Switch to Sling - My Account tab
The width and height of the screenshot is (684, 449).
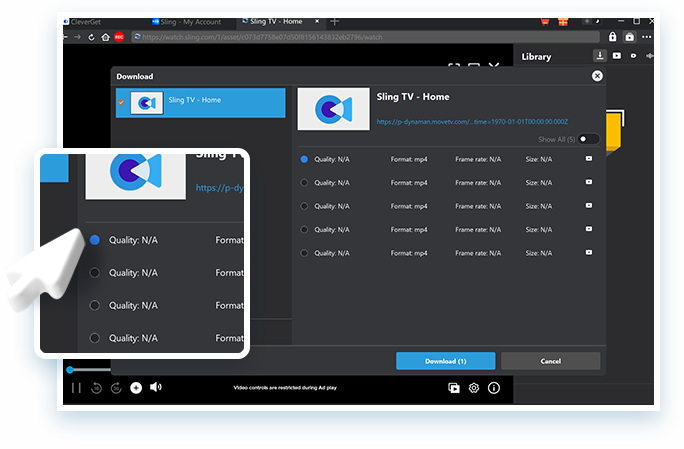187,22
